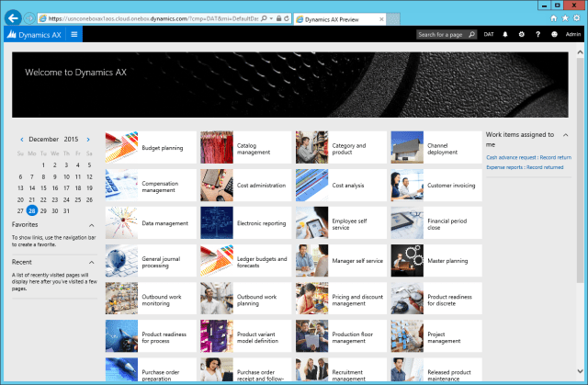Click the scrollbar down arrow

[x=580, y=371]
